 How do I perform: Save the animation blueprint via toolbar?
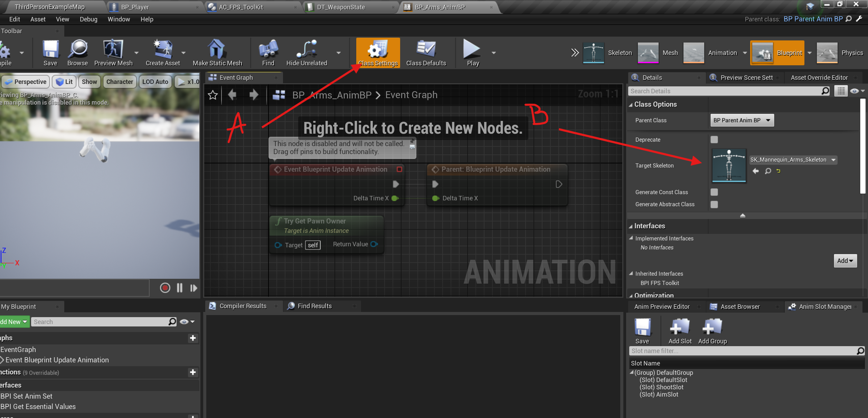(50, 53)
